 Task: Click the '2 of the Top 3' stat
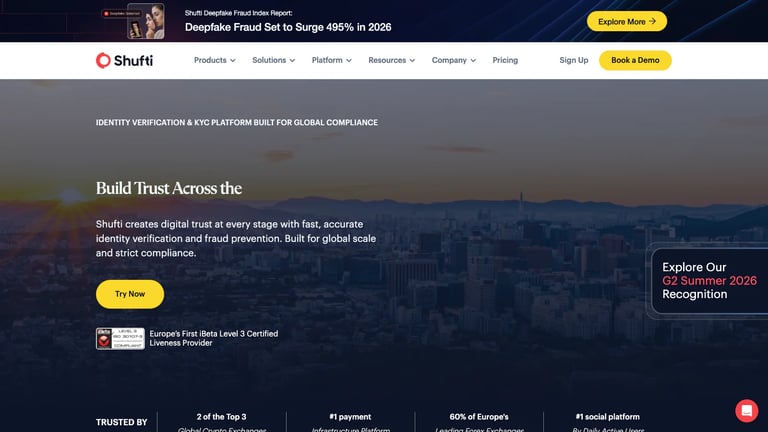pos(221,417)
